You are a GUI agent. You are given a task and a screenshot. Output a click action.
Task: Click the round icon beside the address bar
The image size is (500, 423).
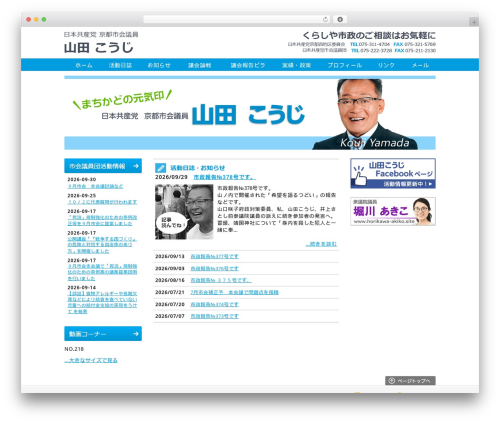point(340,20)
